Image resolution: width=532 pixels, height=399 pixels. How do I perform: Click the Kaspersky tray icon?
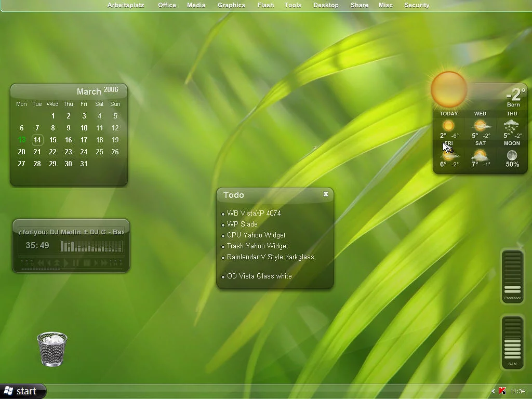point(502,391)
